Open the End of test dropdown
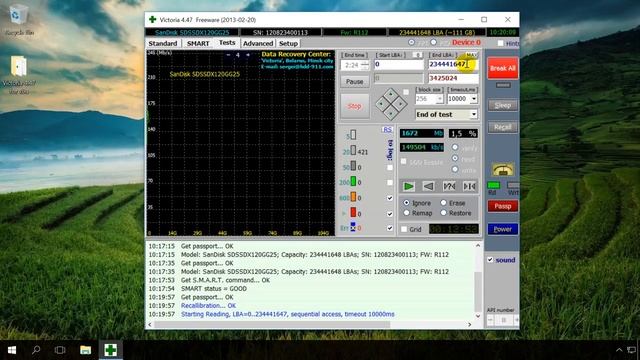 point(473,115)
